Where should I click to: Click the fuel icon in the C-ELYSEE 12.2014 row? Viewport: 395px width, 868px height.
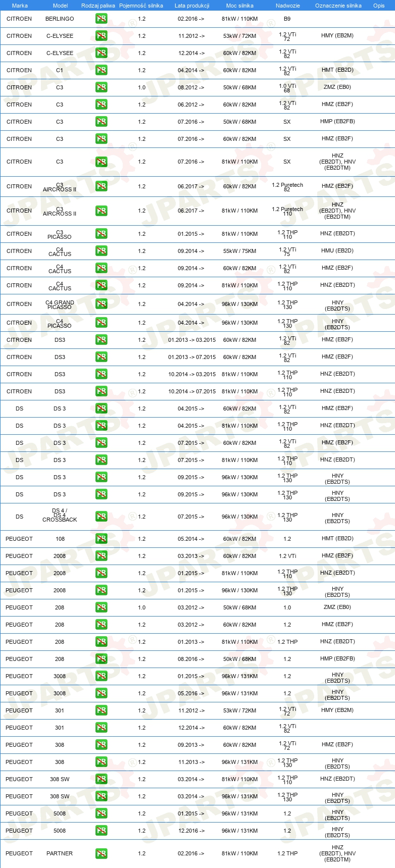[x=101, y=53]
